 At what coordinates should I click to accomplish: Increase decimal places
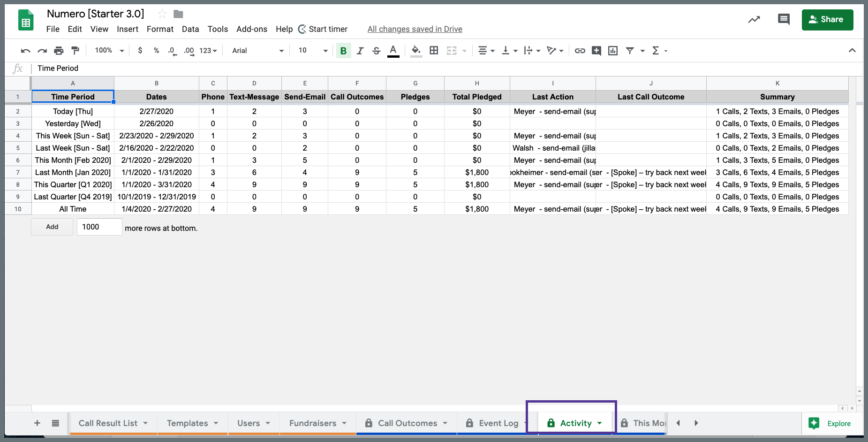(x=189, y=51)
